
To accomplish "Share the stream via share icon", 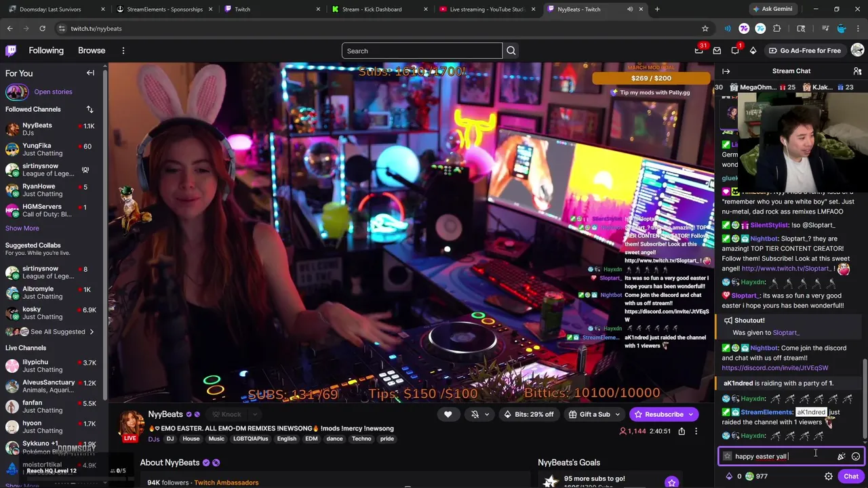I will [x=682, y=431].
